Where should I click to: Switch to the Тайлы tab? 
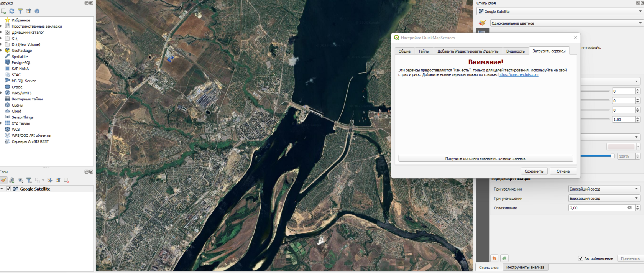click(424, 51)
